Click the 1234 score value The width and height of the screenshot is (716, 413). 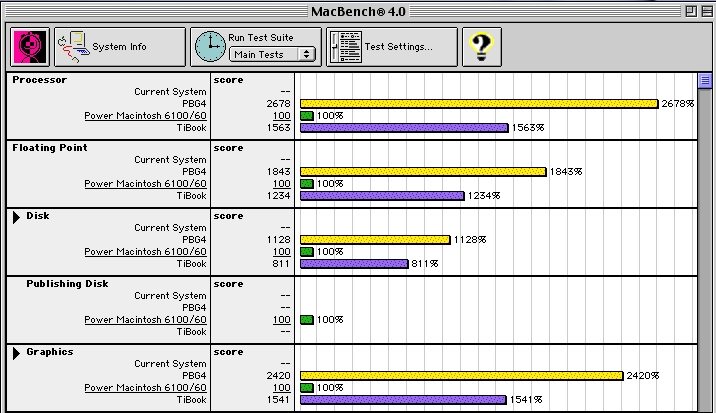point(279,196)
